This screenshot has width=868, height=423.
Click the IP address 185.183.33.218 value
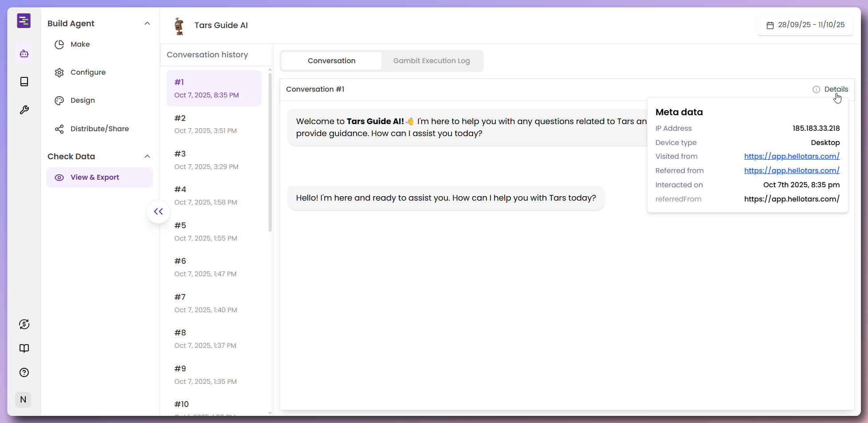pos(816,129)
